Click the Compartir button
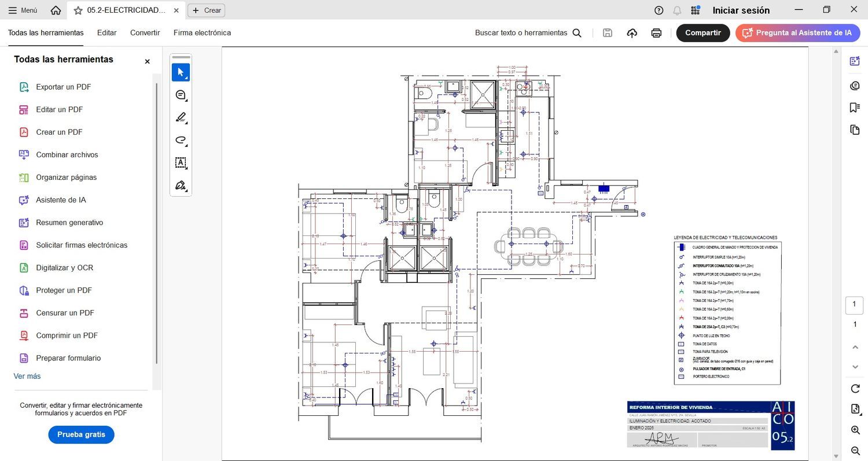 pyautogui.click(x=703, y=33)
